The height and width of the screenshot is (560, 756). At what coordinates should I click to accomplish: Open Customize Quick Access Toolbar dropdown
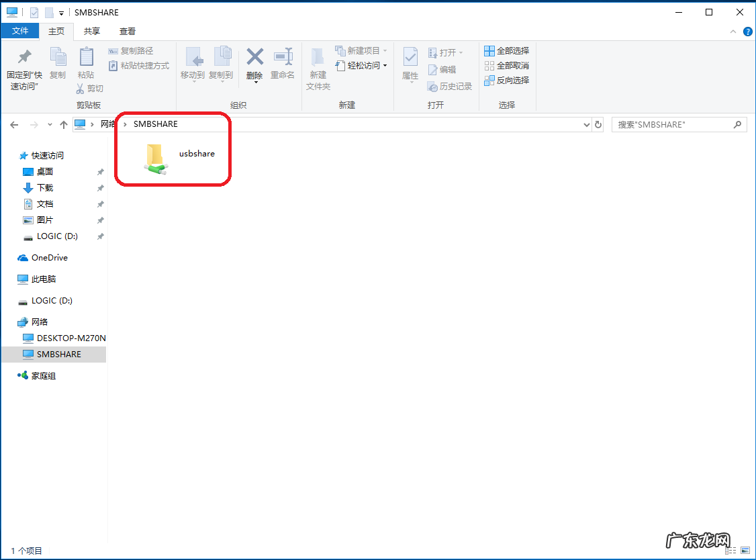(61, 13)
